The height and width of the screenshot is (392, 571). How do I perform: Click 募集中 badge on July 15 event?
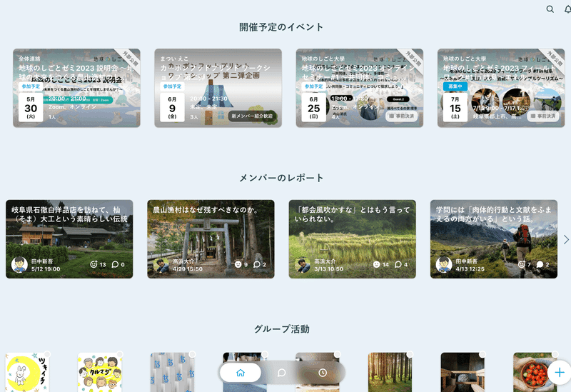pyautogui.click(x=454, y=86)
